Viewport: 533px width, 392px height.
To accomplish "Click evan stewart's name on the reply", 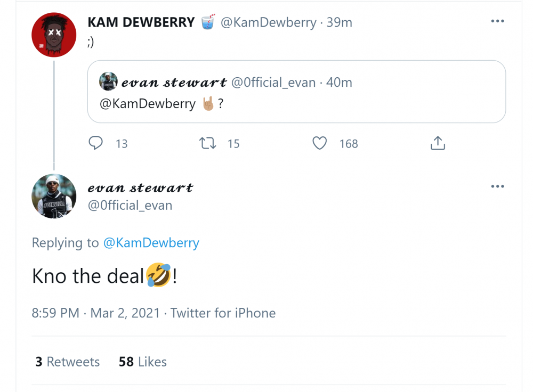I will click(140, 187).
